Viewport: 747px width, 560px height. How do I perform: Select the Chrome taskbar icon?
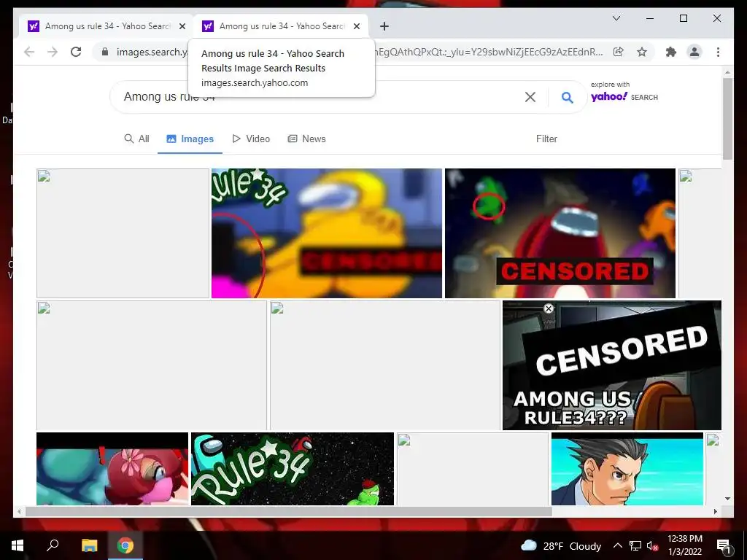[125, 545]
